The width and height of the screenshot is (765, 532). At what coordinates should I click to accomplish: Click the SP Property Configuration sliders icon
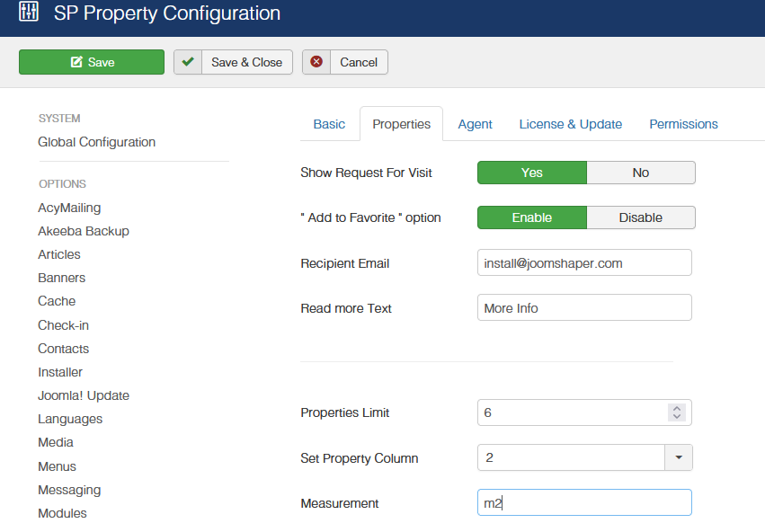click(x=29, y=13)
